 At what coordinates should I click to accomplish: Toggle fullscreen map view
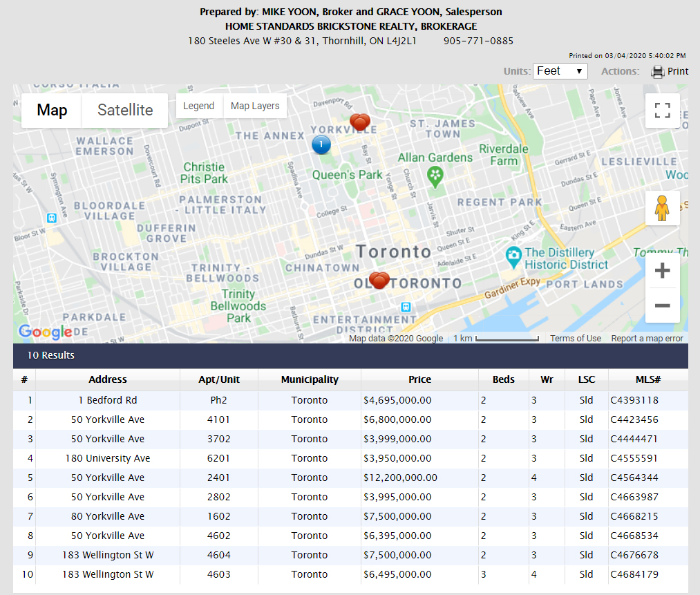(x=663, y=111)
